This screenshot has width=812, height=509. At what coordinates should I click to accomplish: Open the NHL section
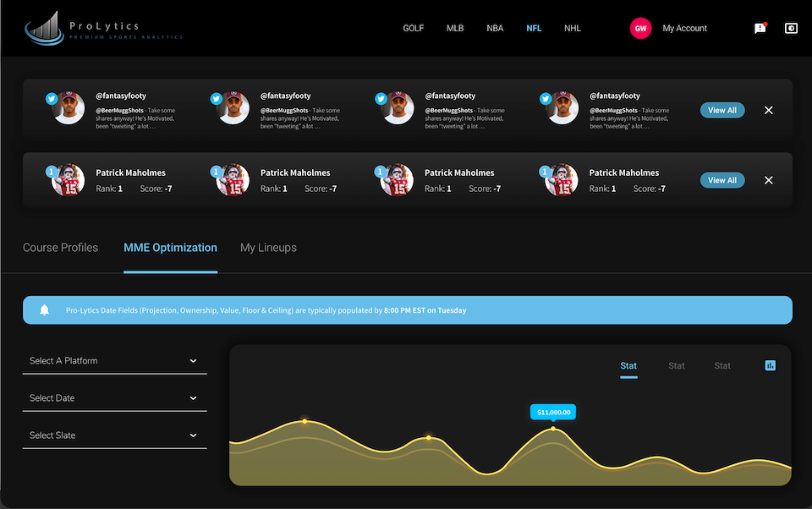pos(573,29)
